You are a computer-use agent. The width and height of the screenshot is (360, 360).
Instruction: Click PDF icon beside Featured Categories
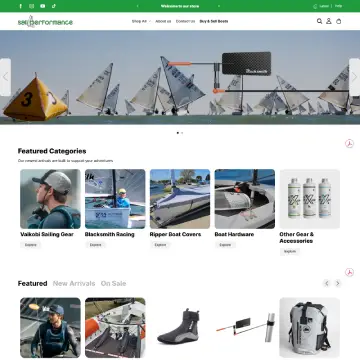tap(349, 144)
